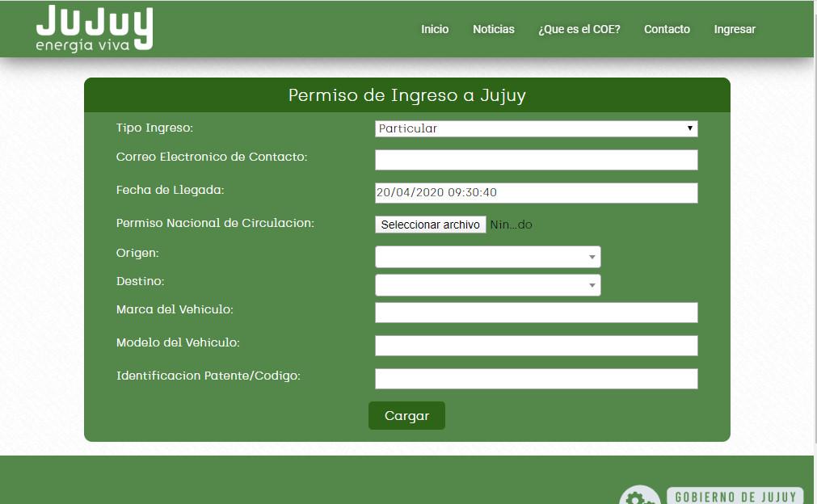
Task: Expand the Destino combo box
Action: point(488,285)
